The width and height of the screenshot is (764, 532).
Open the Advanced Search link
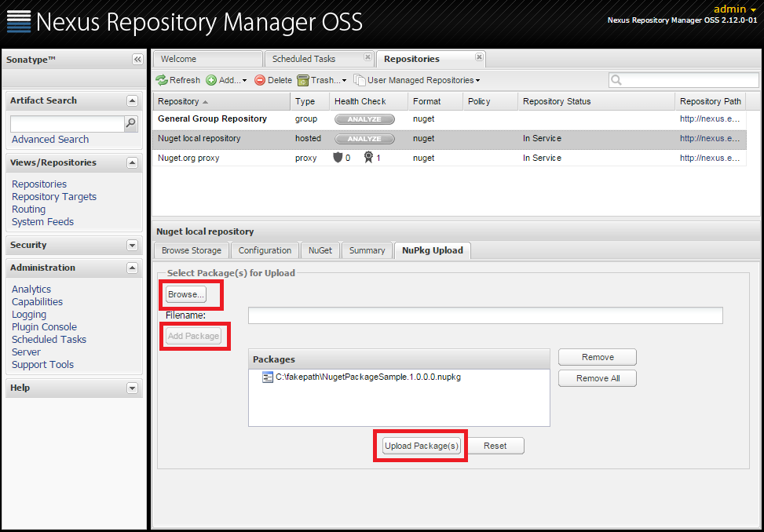pos(50,140)
